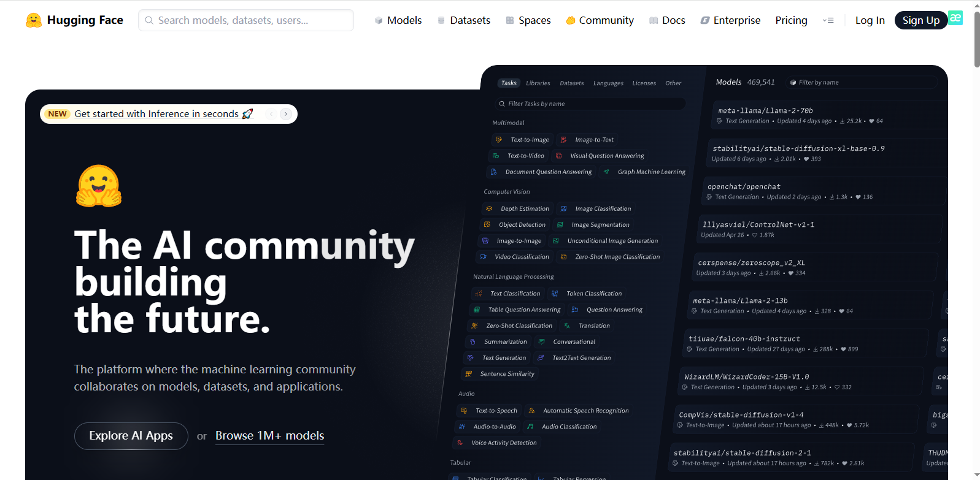Click the Image Segmentation chip icon

coord(560,225)
